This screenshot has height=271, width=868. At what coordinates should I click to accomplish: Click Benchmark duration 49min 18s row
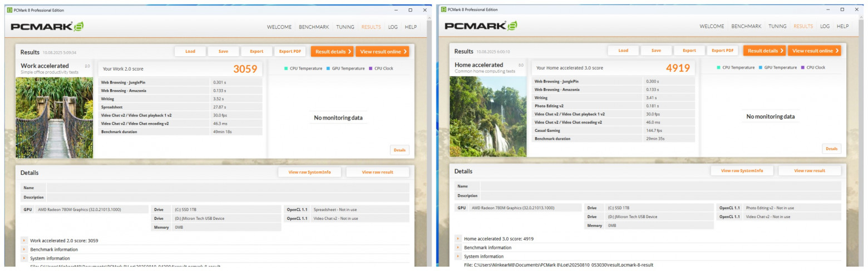(181, 132)
